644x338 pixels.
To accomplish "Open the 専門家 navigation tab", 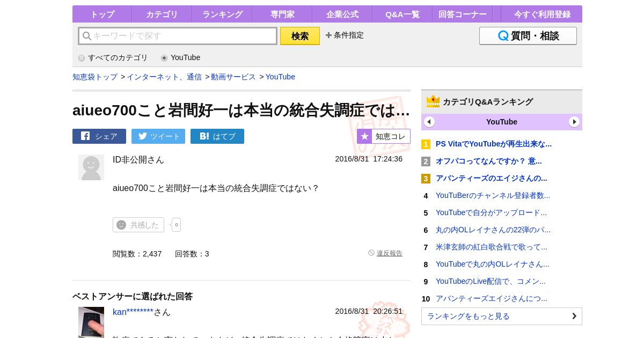I will [x=282, y=14].
